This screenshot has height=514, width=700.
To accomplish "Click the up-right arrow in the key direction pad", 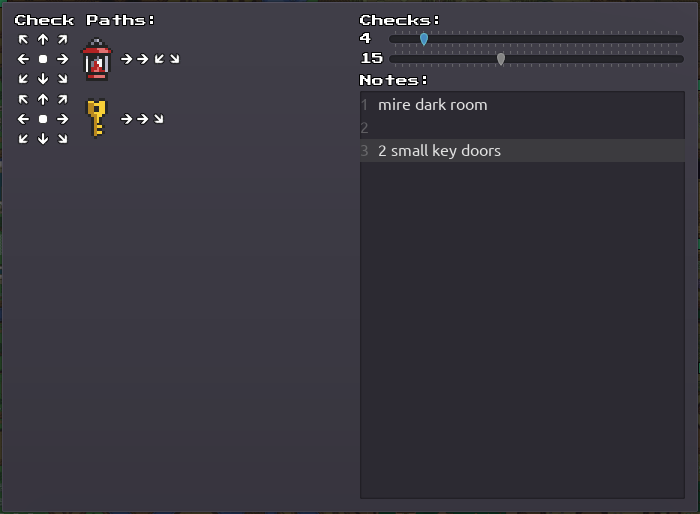I will [63, 100].
